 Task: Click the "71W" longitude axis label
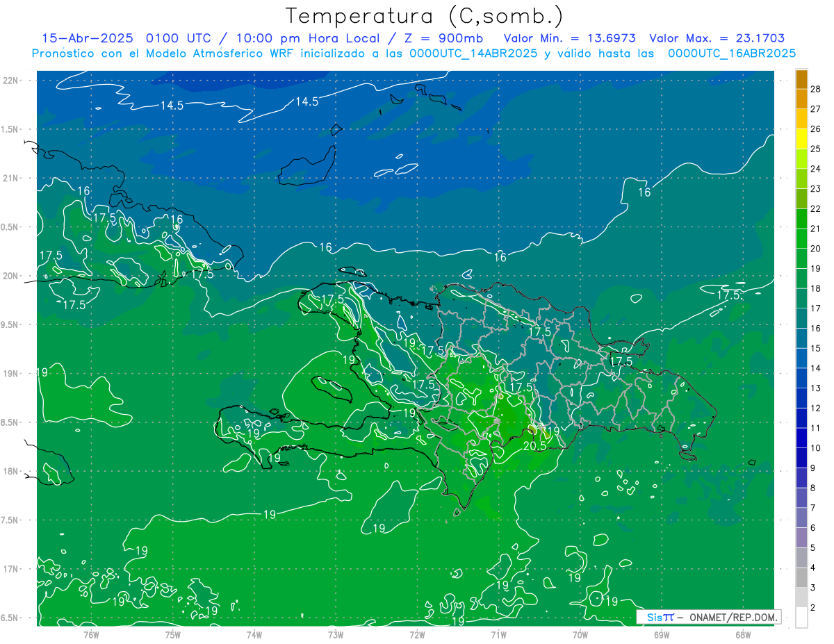click(498, 635)
